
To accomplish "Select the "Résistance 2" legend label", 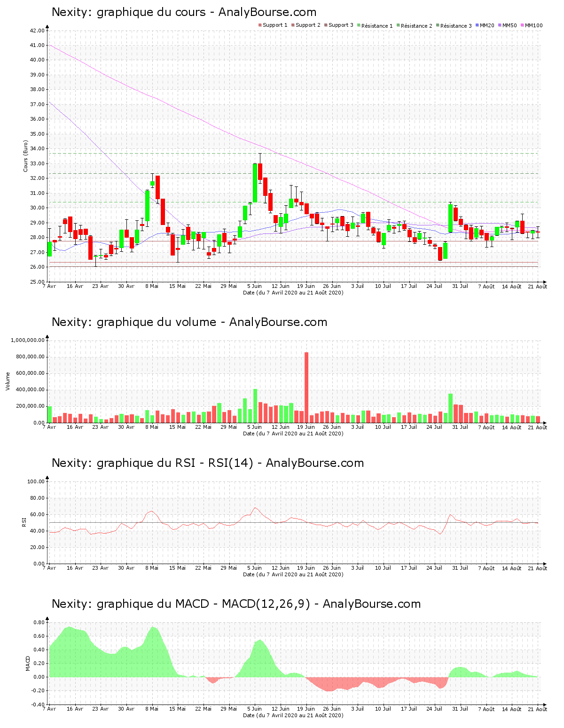I will tap(416, 26).
